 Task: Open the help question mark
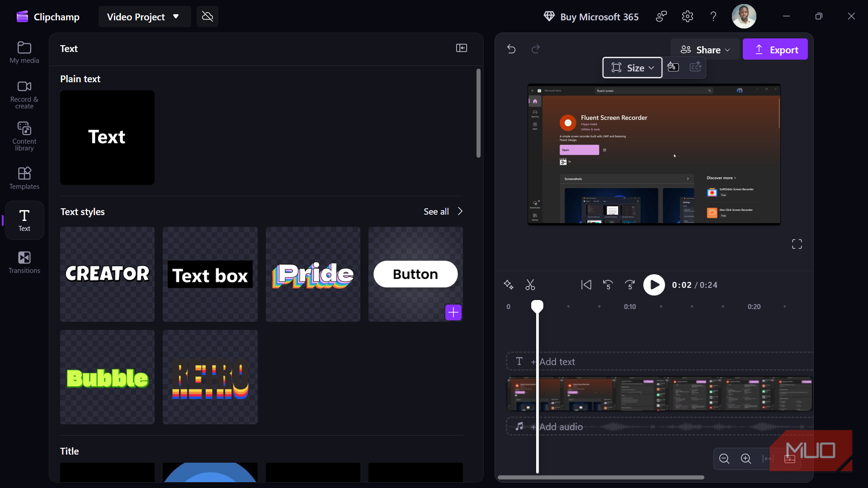click(x=713, y=17)
